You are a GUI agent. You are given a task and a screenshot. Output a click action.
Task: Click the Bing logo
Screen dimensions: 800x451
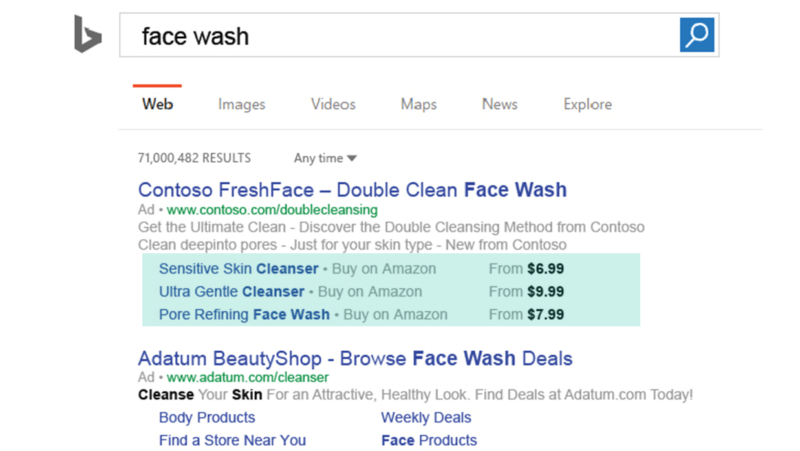tap(87, 35)
